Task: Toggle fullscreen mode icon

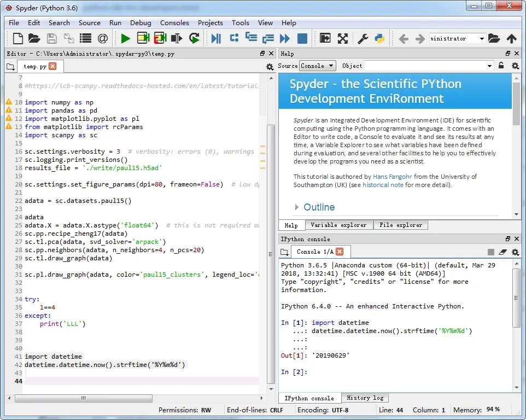Action: [342, 39]
